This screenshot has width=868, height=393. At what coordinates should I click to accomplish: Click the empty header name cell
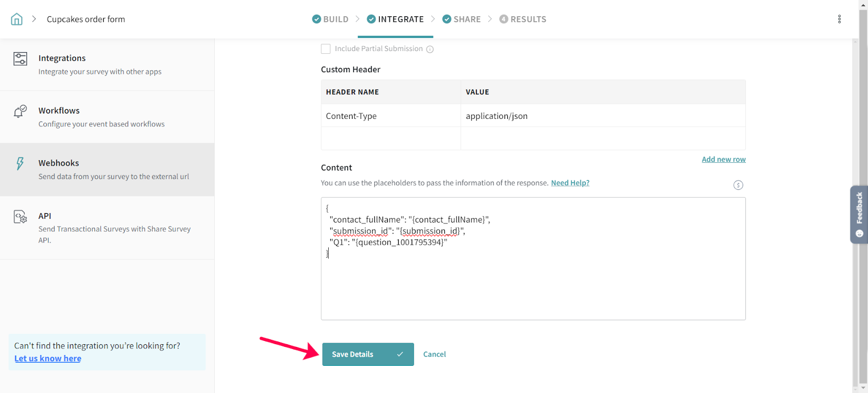[391, 138]
